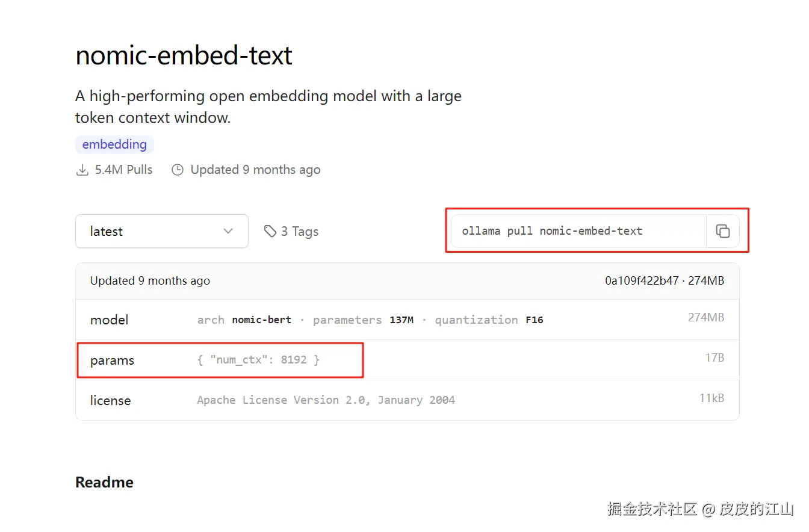Open the params file label
Viewport: 809px width, 532px height.
(x=112, y=360)
